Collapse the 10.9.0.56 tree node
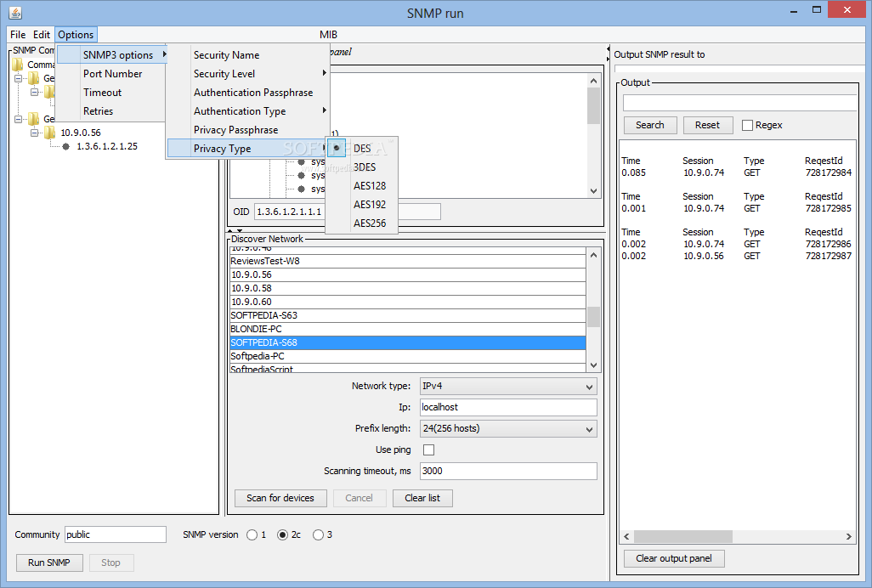872x588 pixels. pyautogui.click(x=35, y=133)
